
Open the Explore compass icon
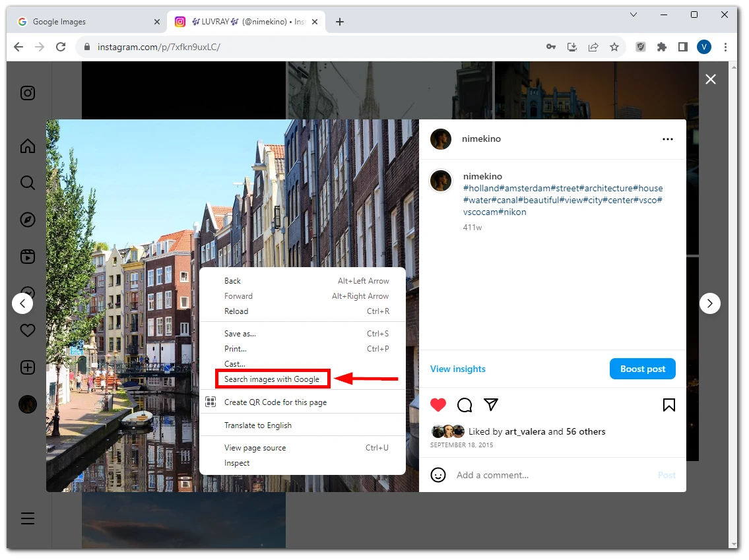(28, 220)
